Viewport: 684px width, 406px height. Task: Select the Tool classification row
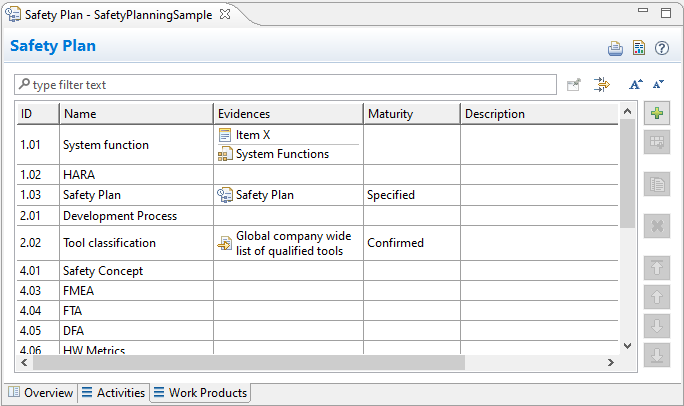pyautogui.click(x=109, y=243)
